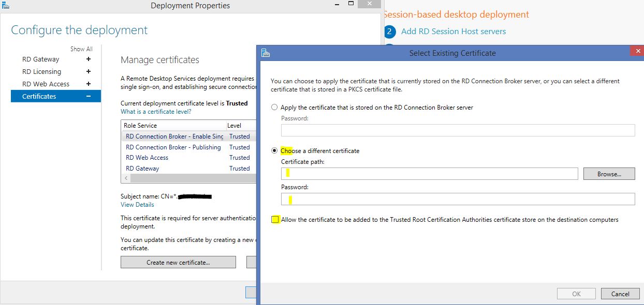Select RD Connection Broker - Publishing row

[173, 147]
